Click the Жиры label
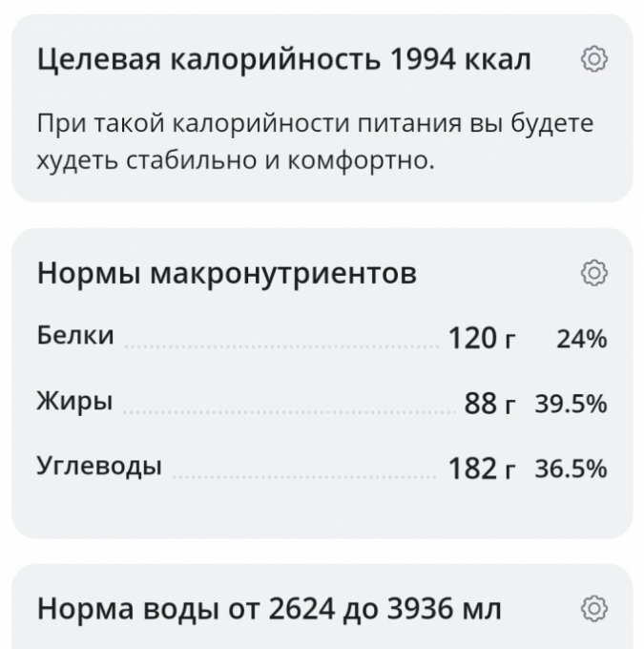Image resolution: width=644 pixels, height=649 pixels. click(74, 401)
